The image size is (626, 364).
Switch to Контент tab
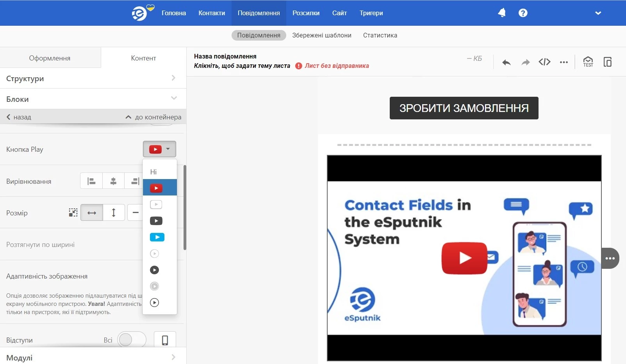(143, 58)
